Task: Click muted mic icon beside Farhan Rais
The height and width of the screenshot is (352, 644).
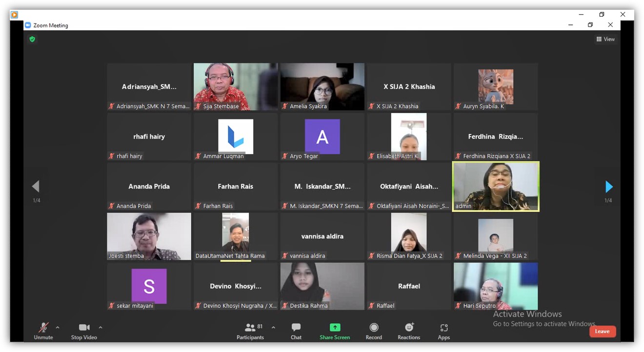Action: [x=199, y=206]
